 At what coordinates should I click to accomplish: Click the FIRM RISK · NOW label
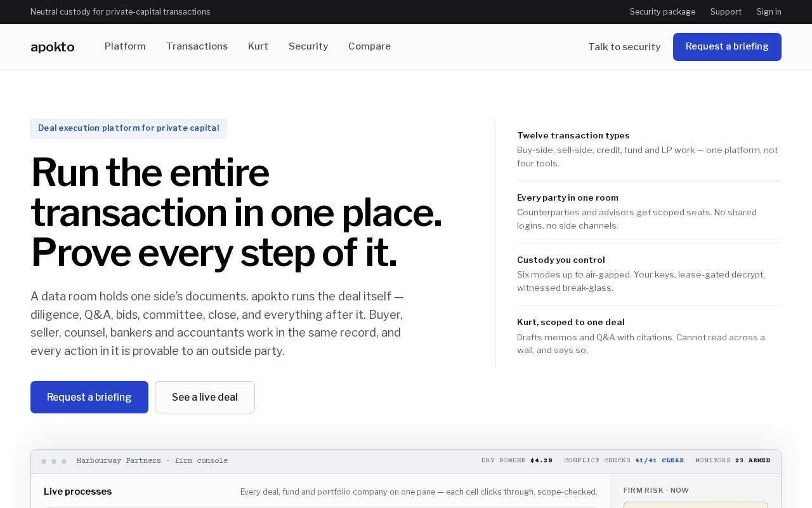(656, 490)
